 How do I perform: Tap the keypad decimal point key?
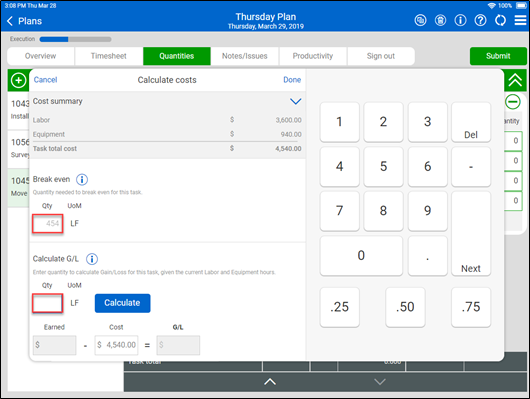(428, 255)
